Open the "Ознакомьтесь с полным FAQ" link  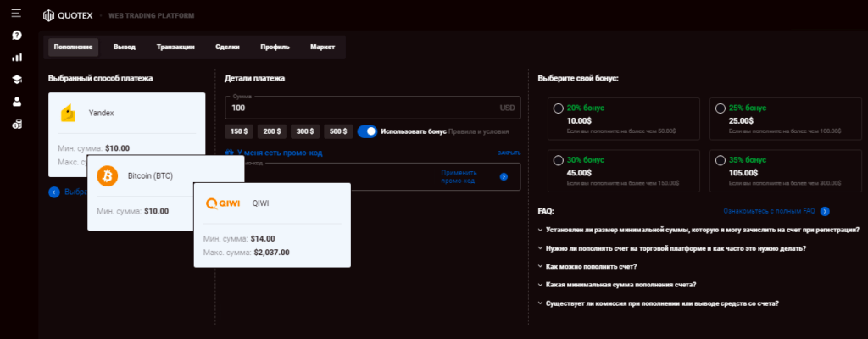(768, 211)
